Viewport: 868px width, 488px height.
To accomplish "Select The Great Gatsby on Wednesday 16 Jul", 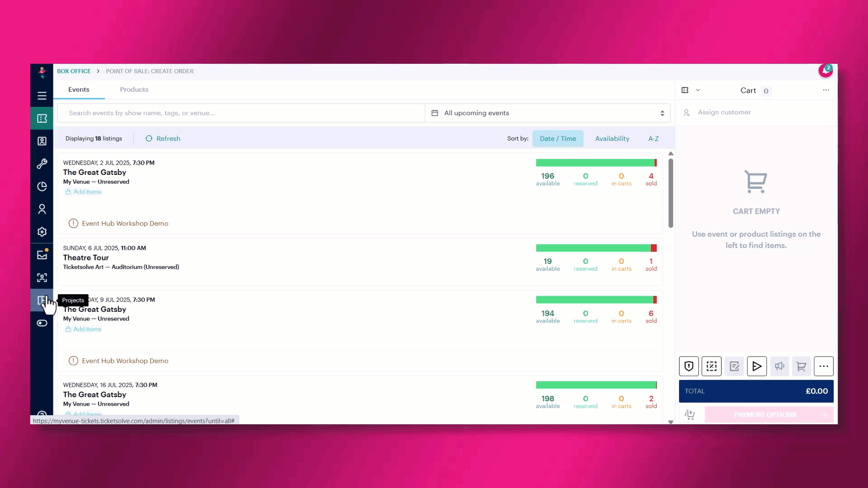I will click(x=94, y=394).
